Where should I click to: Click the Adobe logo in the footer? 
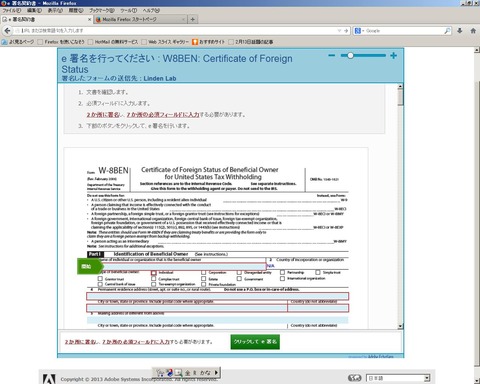49,379
